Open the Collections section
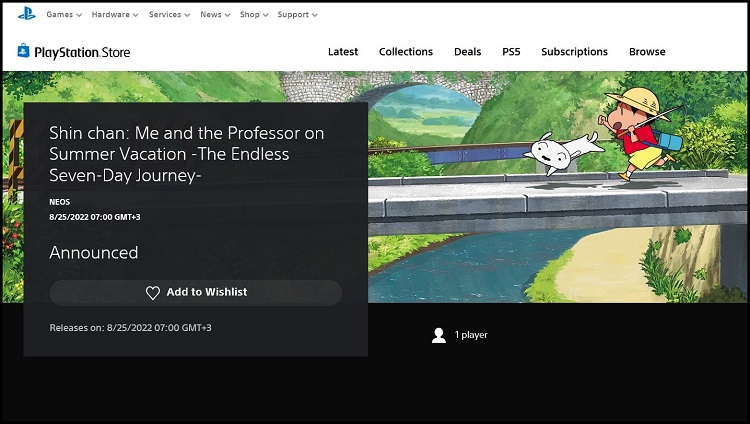Image resolution: width=750 pixels, height=424 pixels. [405, 52]
